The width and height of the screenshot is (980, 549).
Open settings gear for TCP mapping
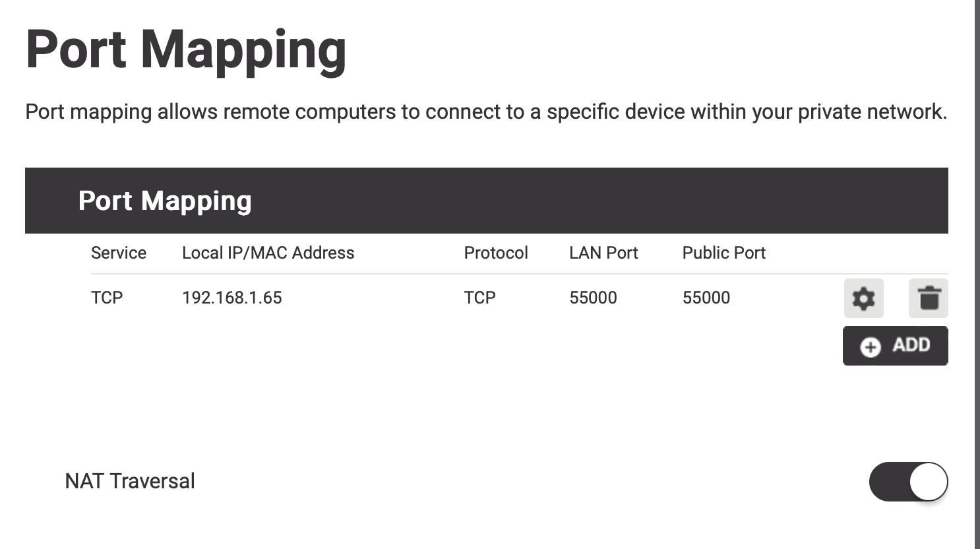click(863, 298)
